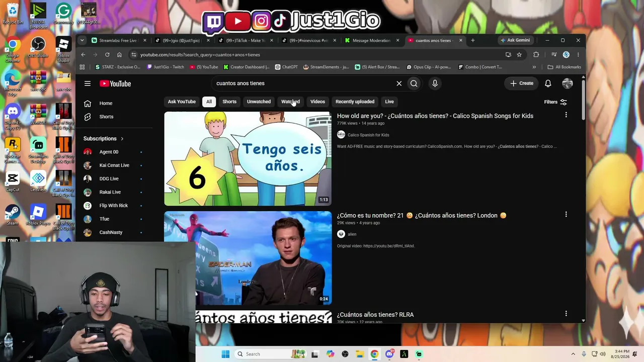Open YouTube notifications bell
Viewport: 644px width, 362px height.
coord(548,83)
